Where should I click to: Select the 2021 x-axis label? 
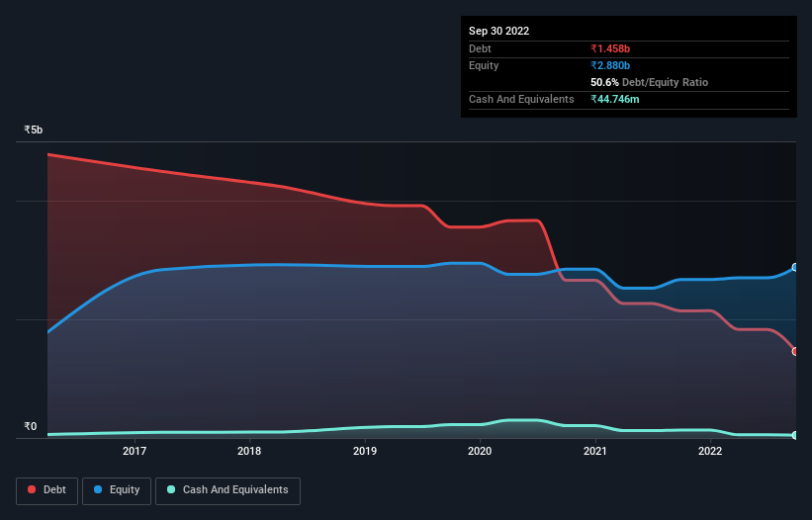pyautogui.click(x=595, y=451)
